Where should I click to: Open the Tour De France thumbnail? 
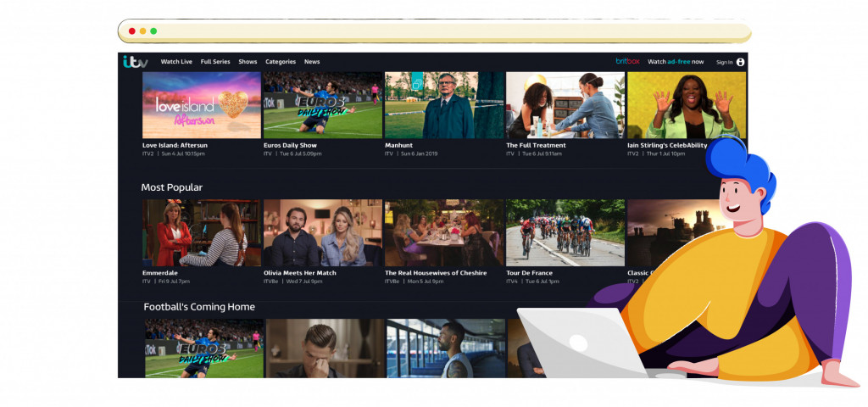[x=565, y=232]
